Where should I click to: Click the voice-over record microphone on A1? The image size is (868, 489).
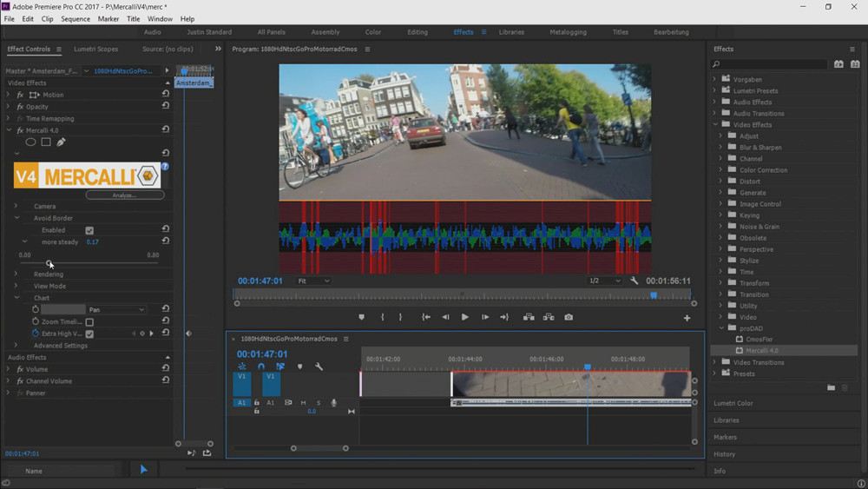[334, 403]
